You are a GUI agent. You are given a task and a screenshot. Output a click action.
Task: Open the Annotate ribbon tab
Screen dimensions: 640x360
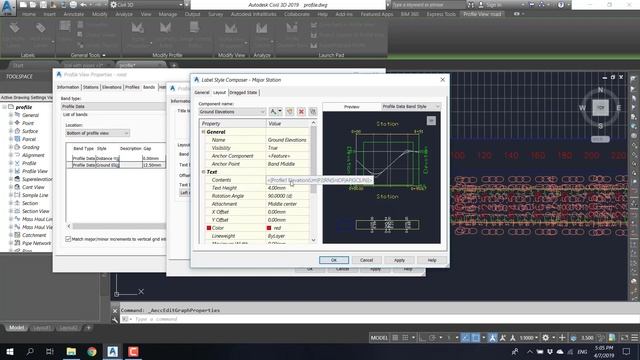click(74, 14)
